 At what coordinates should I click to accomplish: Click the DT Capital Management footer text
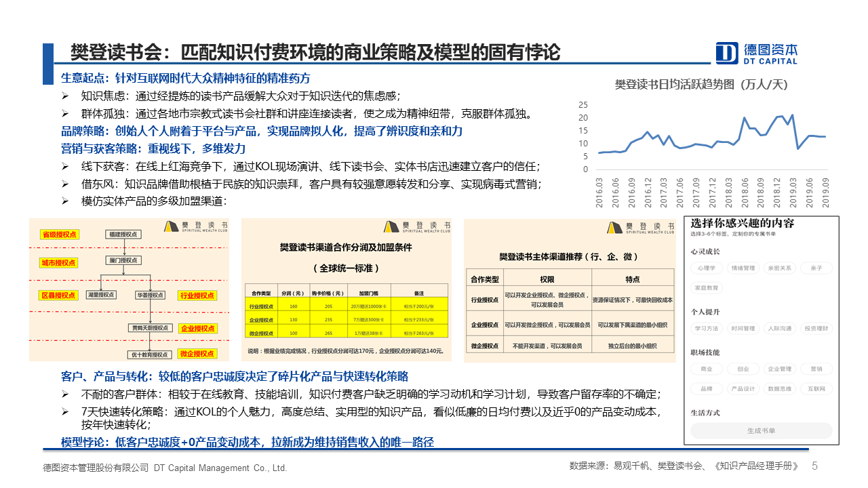click(x=165, y=468)
